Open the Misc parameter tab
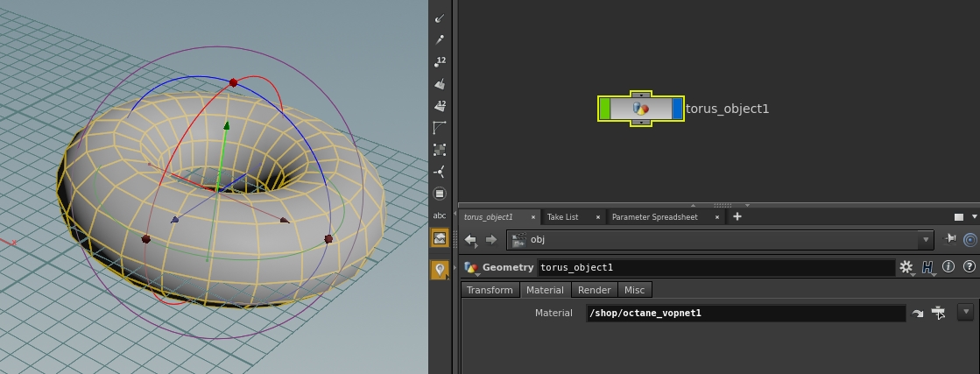The image size is (980, 374). pyautogui.click(x=634, y=290)
